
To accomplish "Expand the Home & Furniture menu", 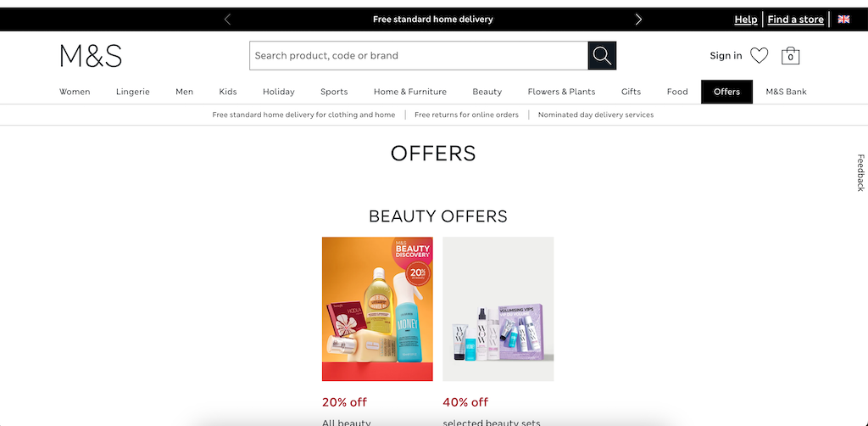I will pos(410,92).
